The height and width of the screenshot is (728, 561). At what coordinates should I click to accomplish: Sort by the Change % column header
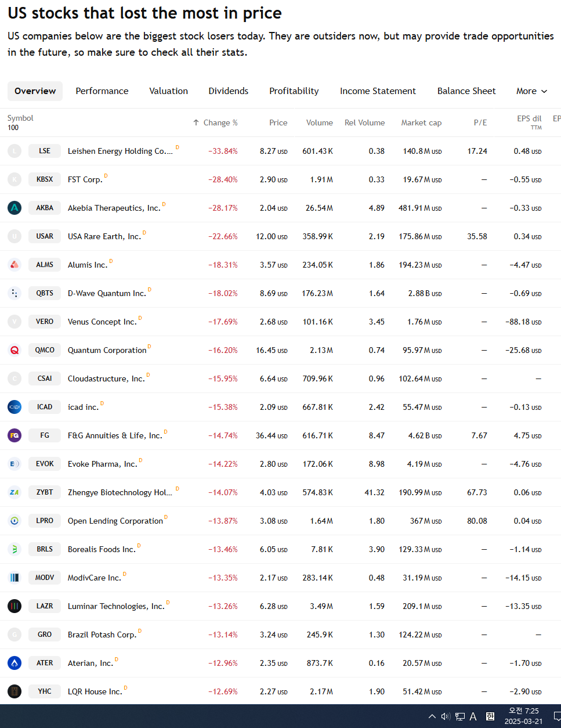(215, 122)
